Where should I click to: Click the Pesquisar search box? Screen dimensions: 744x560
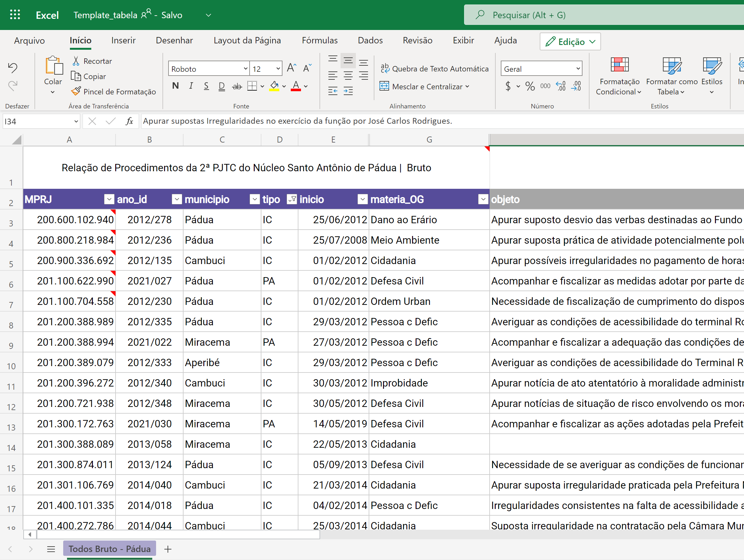[604, 15]
